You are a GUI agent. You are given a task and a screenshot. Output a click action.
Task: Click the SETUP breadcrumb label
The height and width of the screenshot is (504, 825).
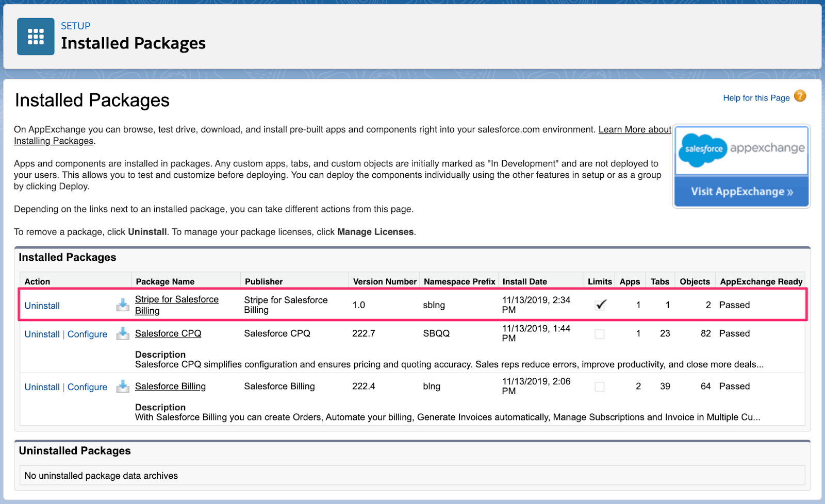75,26
